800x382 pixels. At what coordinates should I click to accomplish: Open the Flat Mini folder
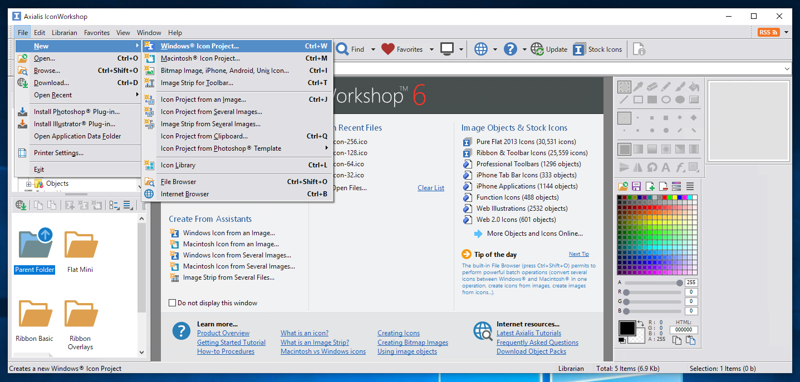coord(80,251)
